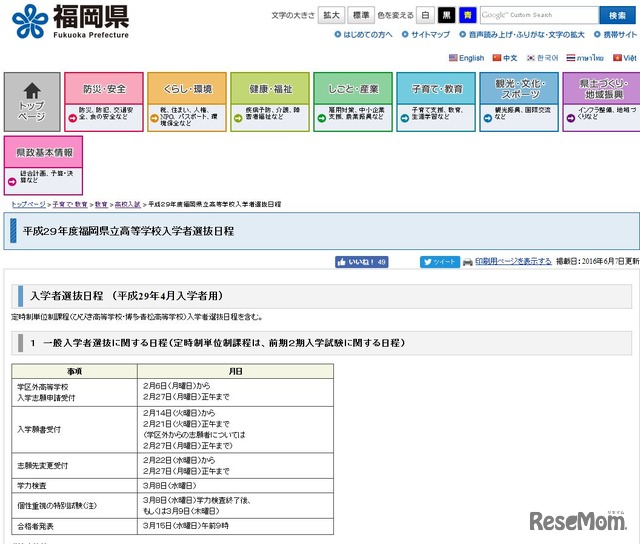
Task: Click the 標準 text size button
Action: click(x=361, y=15)
